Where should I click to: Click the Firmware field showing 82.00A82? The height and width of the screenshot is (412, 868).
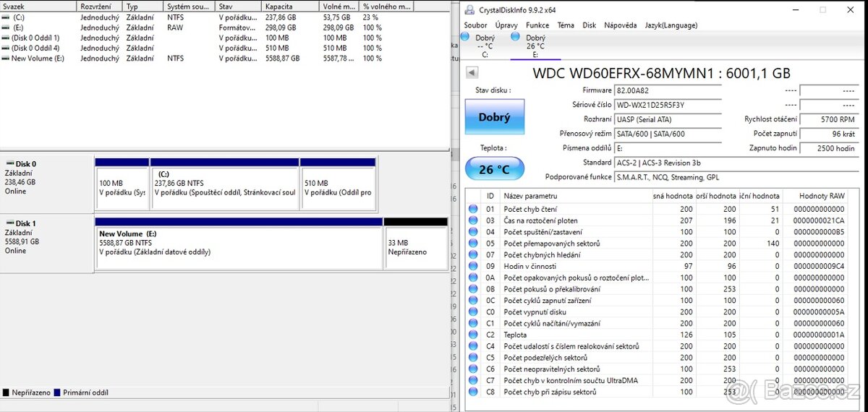668,91
